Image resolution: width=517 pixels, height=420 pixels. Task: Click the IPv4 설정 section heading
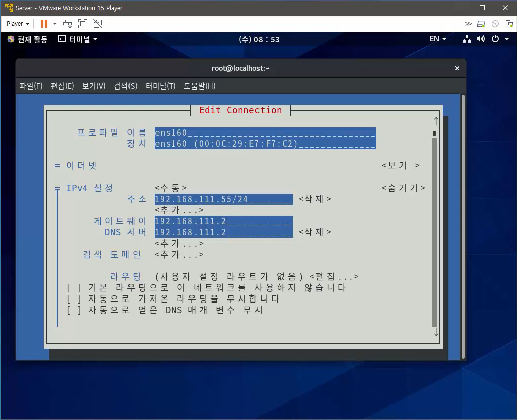[89, 188]
